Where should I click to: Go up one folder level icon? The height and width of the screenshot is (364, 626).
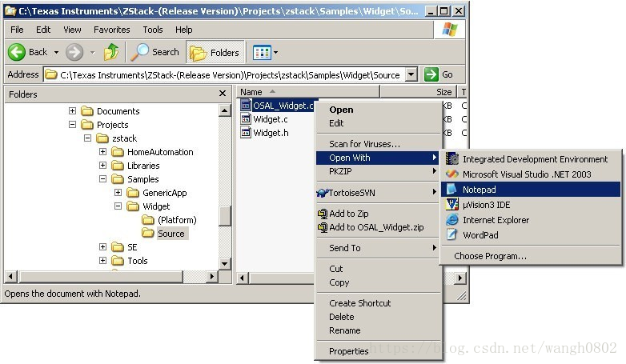click(x=111, y=52)
